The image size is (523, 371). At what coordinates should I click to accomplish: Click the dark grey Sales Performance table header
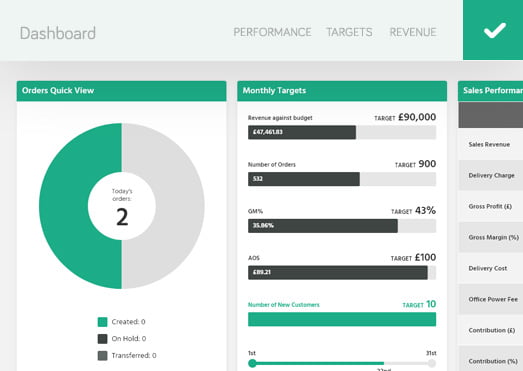pos(491,115)
